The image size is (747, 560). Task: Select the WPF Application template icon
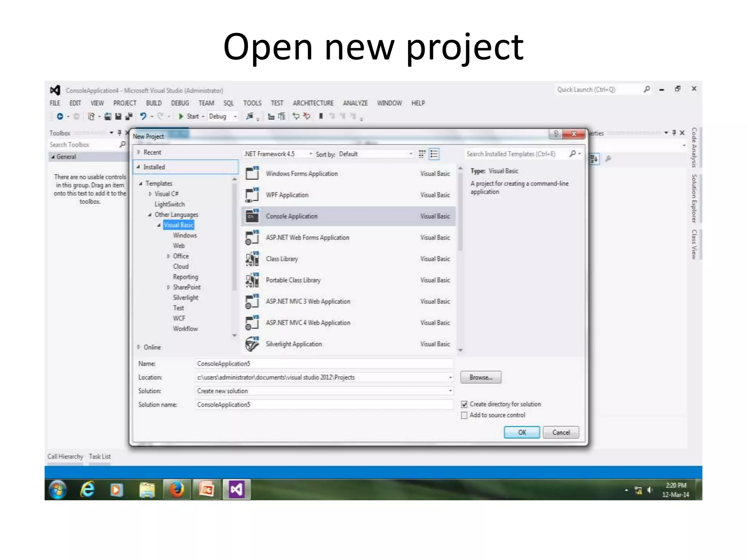252,195
